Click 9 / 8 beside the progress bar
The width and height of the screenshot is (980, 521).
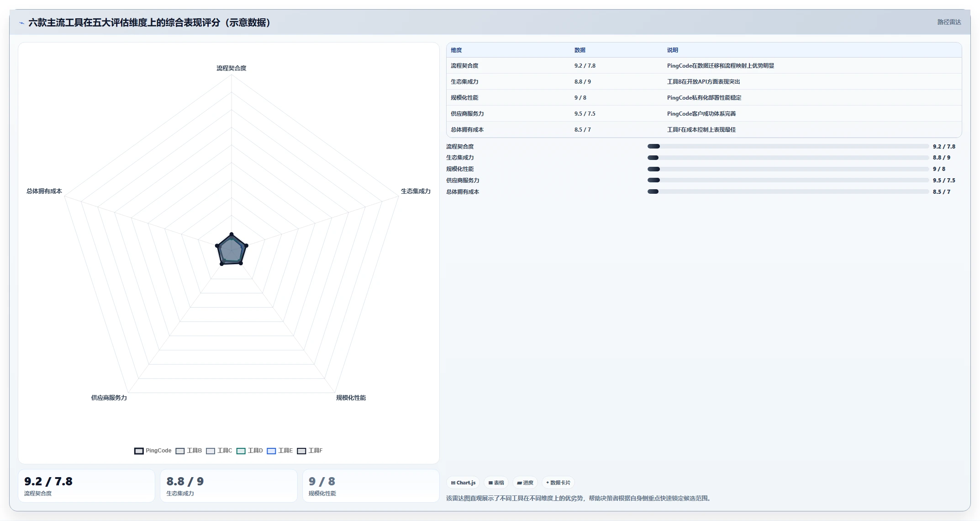[939, 169]
